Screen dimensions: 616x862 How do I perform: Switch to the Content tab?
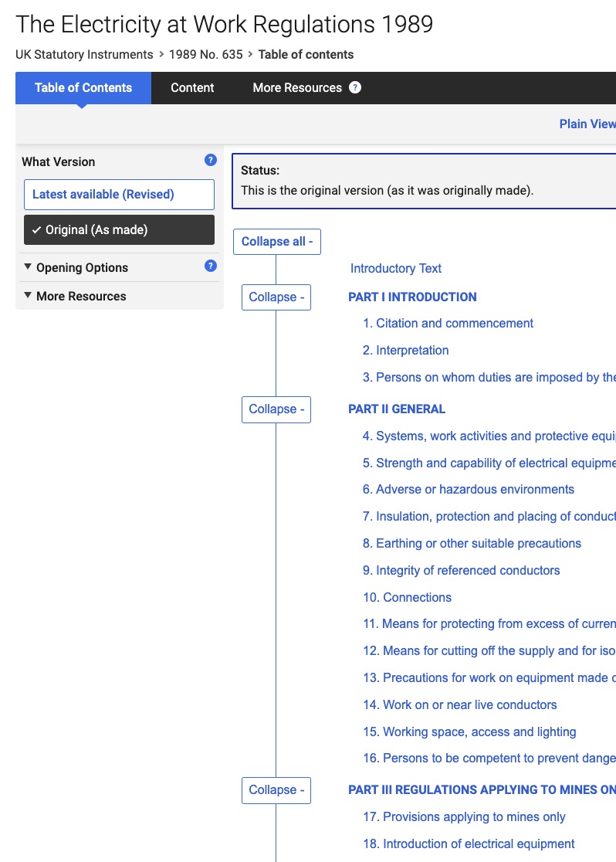click(x=192, y=88)
